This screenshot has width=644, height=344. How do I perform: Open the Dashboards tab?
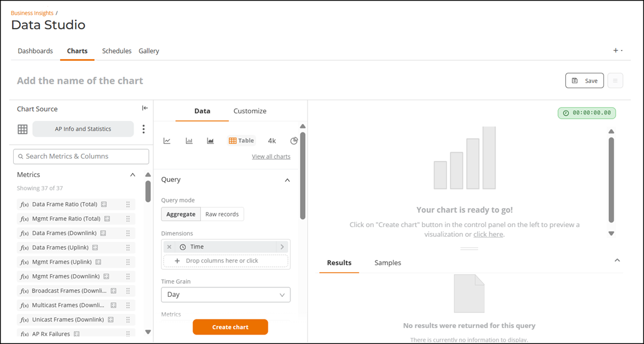[35, 51]
